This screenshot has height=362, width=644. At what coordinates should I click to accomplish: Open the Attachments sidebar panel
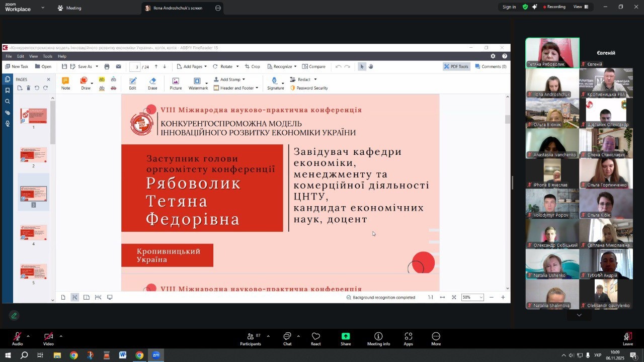(8, 113)
